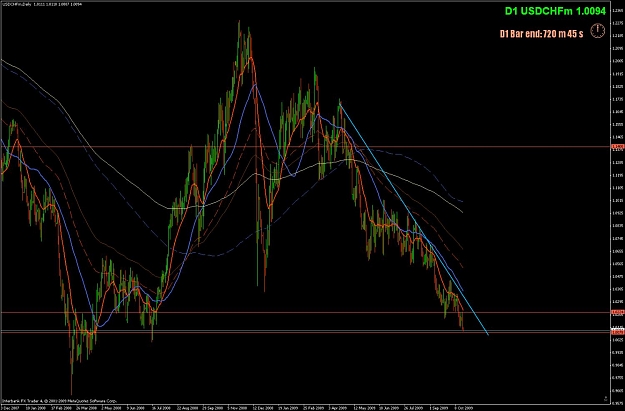Click the red price tag of the upper horizontal line
The height and width of the screenshot is (411, 625).
tap(617, 147)
